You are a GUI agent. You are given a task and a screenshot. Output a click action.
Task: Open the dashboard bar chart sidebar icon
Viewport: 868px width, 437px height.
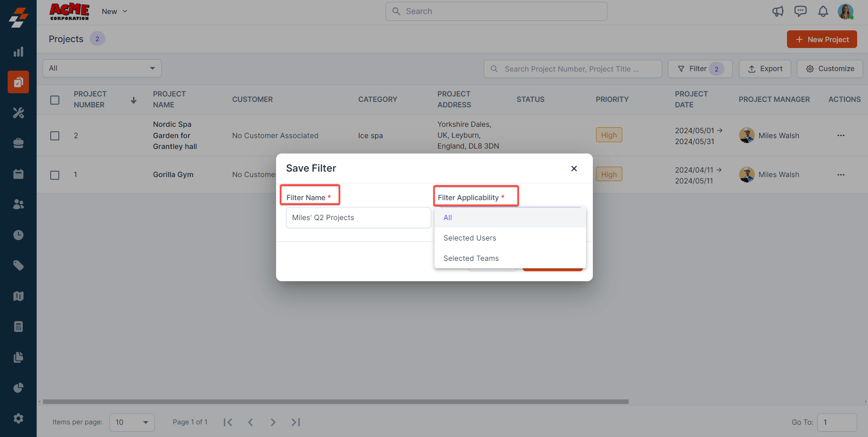(x=18, y=52)
